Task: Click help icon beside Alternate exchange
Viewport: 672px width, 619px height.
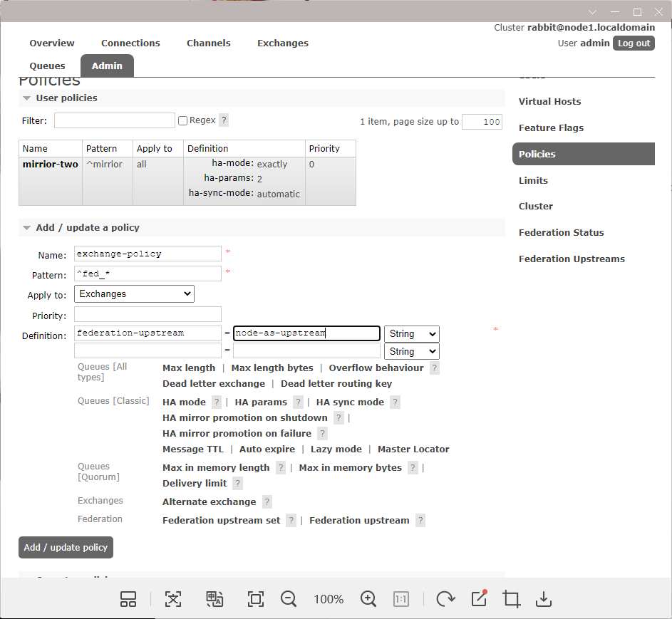Action: point(267,502)
